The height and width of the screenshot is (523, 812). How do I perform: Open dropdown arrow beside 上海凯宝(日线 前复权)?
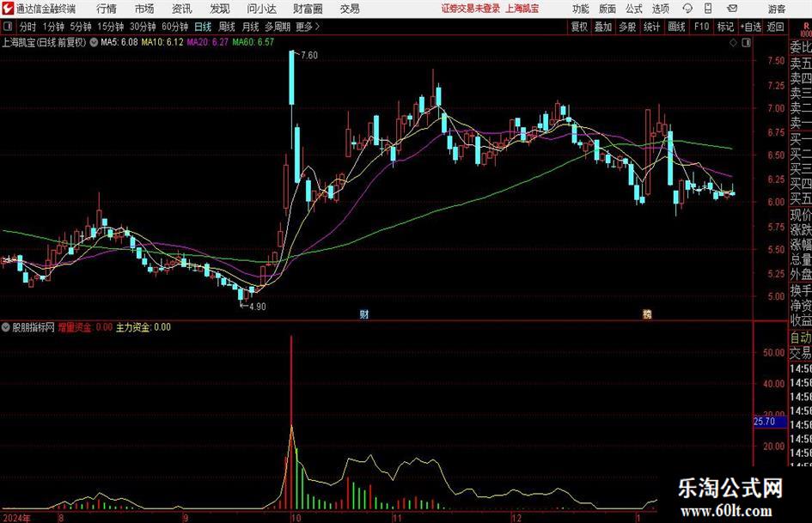point(94,42)
